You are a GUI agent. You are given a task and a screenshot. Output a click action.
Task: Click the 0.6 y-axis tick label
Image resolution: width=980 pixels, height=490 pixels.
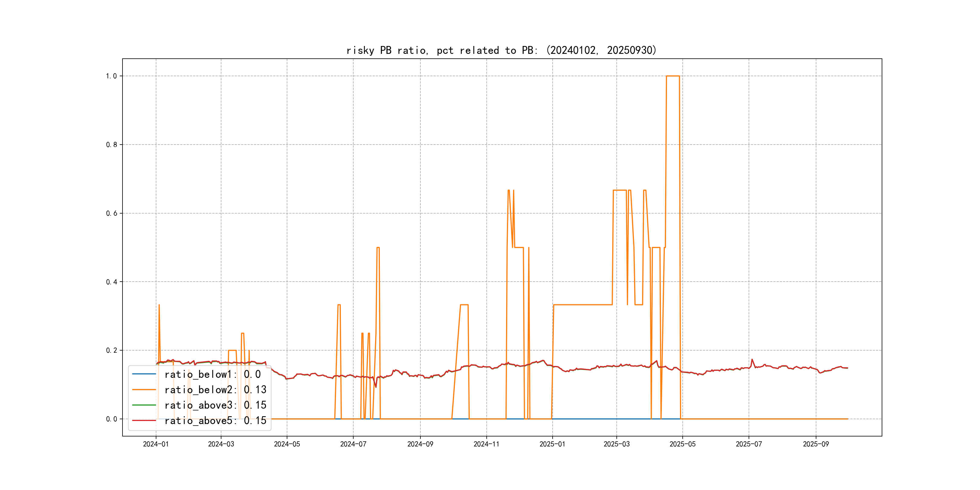[112, 214]
